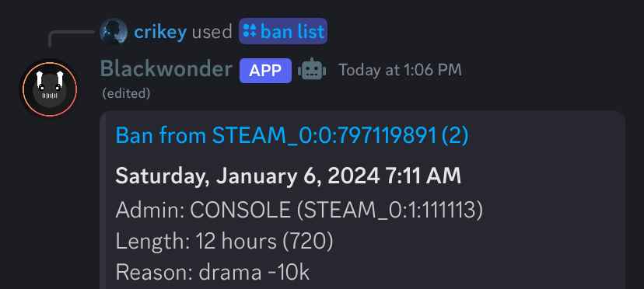This screenshot has width=644, height=289.
Task: Click the robot icon beside the APP badge
Action: tap(312, 69)
